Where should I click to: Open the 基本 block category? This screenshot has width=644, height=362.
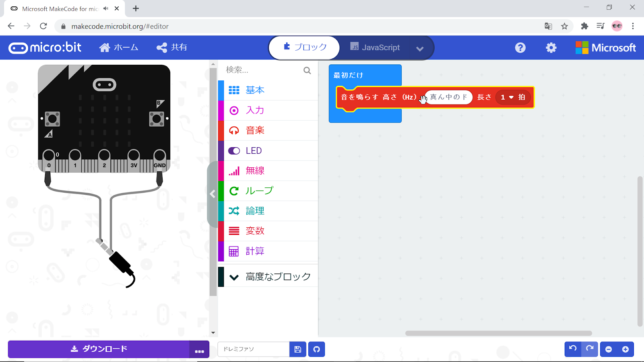[268, 90]
